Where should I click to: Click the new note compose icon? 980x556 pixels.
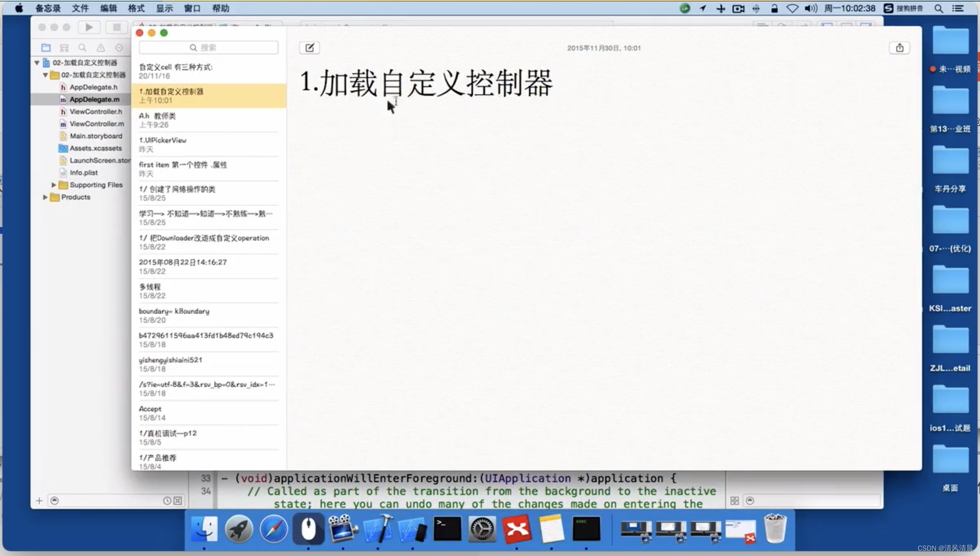tap(309, 48)
